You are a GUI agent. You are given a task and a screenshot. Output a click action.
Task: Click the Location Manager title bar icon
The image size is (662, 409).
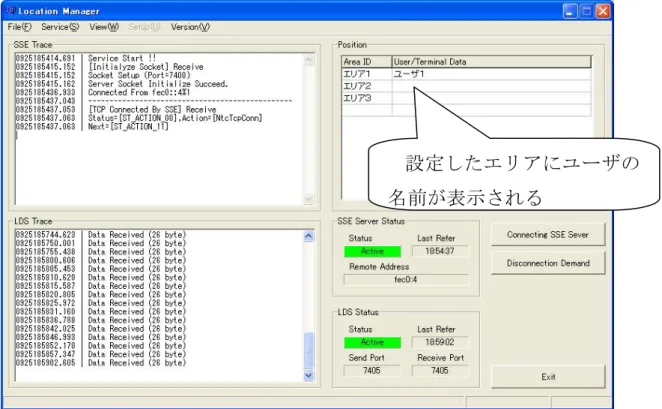[10, 11]
